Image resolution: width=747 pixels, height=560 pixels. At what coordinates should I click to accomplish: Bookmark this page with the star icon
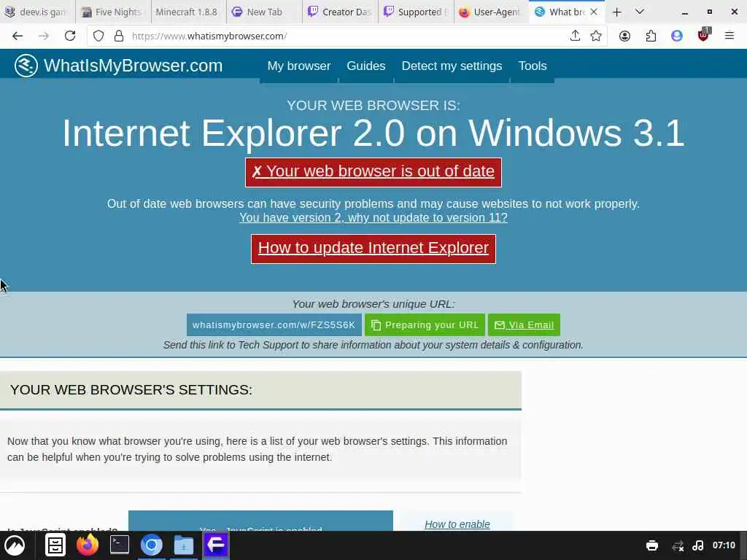coord(596,36)
